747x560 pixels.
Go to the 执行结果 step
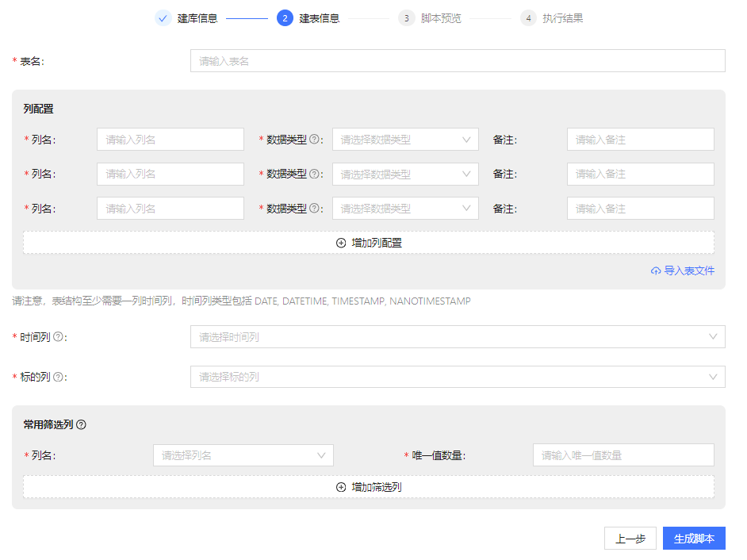pos(562,18)
